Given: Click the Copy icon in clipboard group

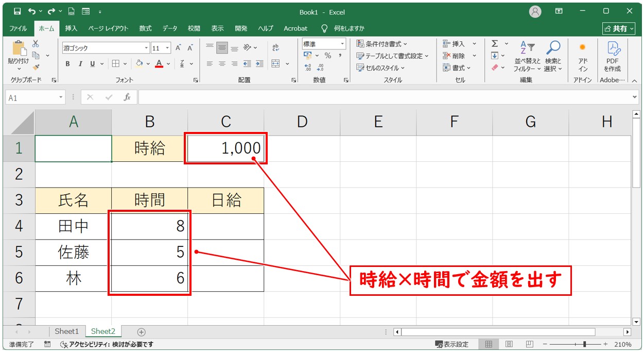Looking at the screenshot, I should 36,55.
